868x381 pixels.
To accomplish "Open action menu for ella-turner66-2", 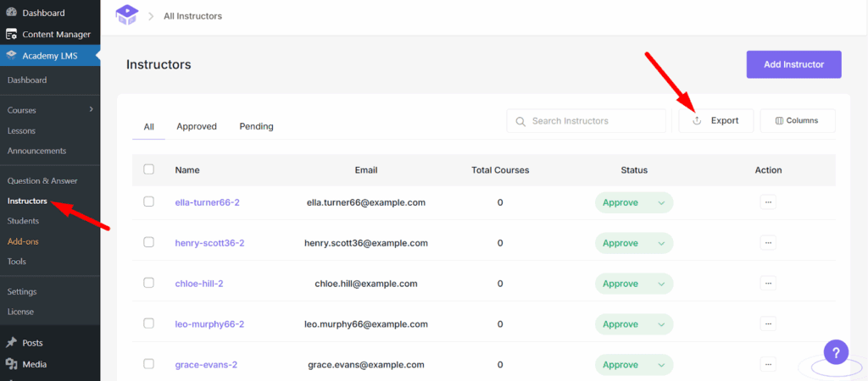I will [768, 202].
